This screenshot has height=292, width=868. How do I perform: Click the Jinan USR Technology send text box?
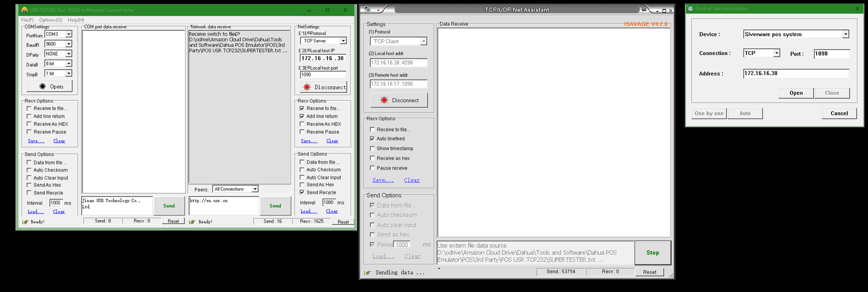[x=117, y=206]
